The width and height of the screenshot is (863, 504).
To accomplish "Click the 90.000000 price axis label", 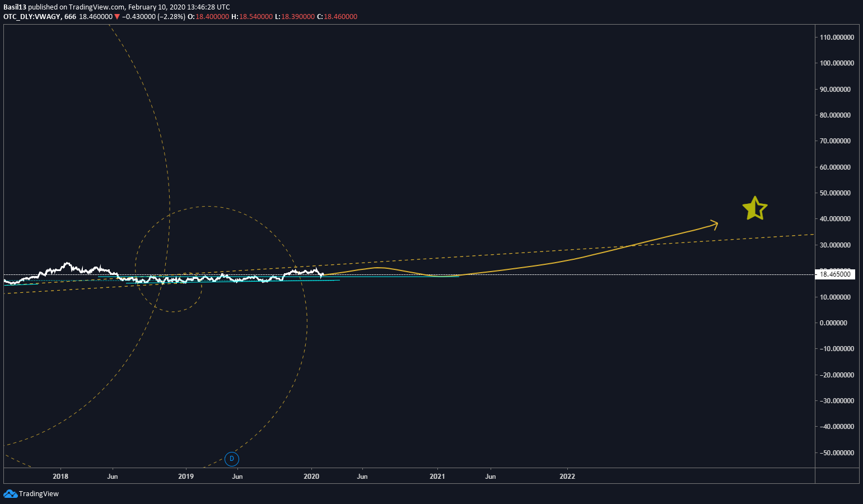I will point(835,89).
